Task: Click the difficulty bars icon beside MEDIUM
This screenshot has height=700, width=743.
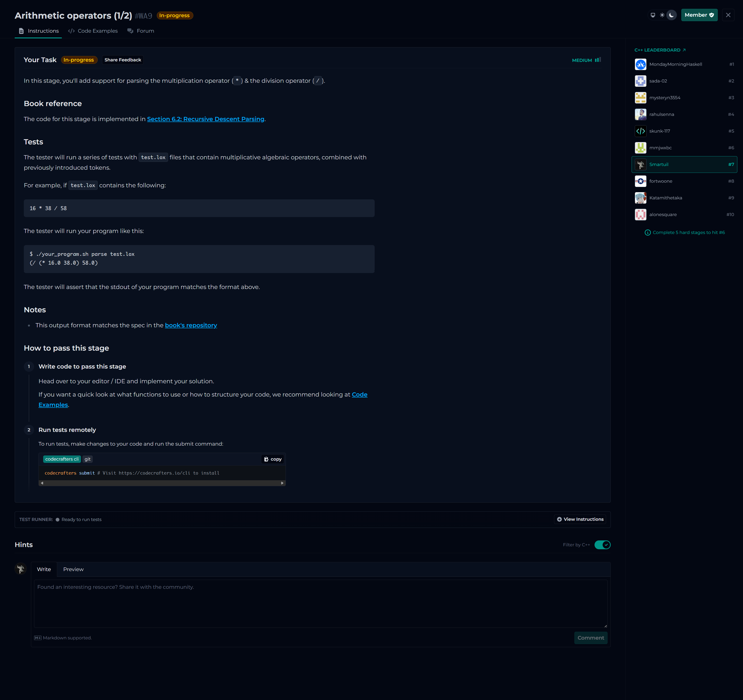Action: coord(597,60)
